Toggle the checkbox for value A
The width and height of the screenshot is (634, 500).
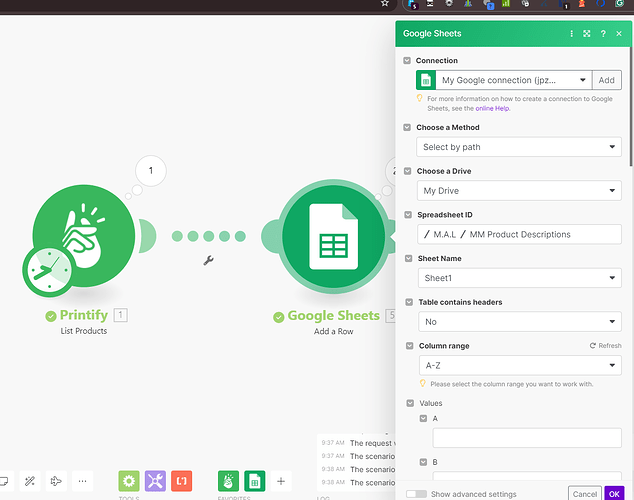pyautogui.click(x=423, y=418)
